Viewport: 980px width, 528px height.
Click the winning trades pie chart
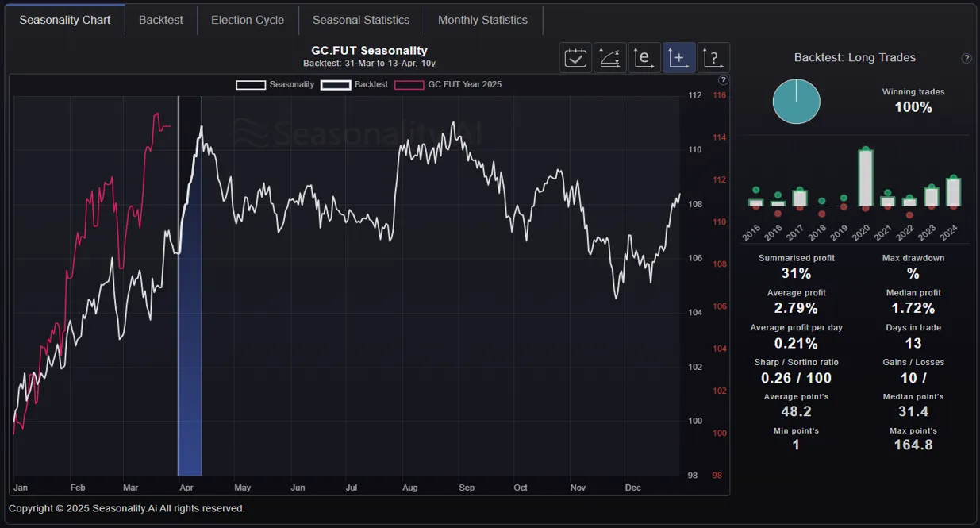click(796, 102)
